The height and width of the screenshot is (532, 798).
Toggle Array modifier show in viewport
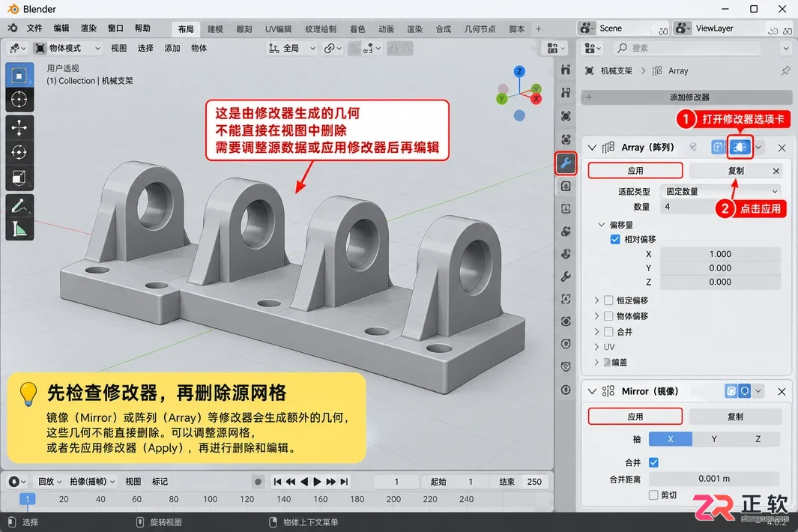pos(740,148)
